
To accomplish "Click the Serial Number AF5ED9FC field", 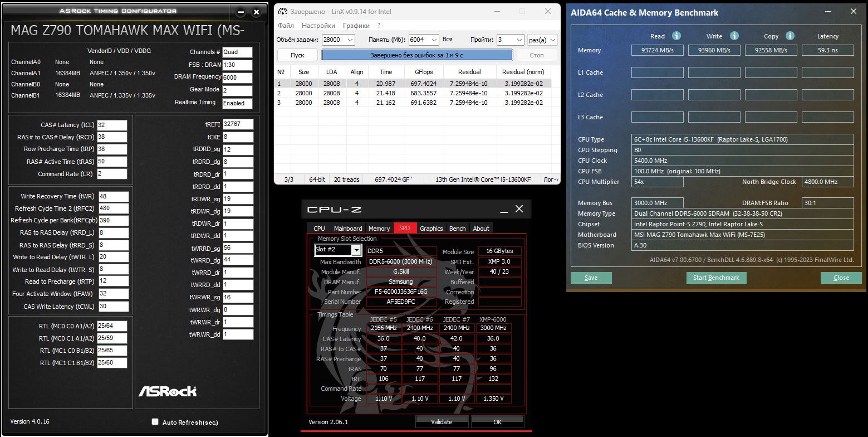I will click(401, 302).
